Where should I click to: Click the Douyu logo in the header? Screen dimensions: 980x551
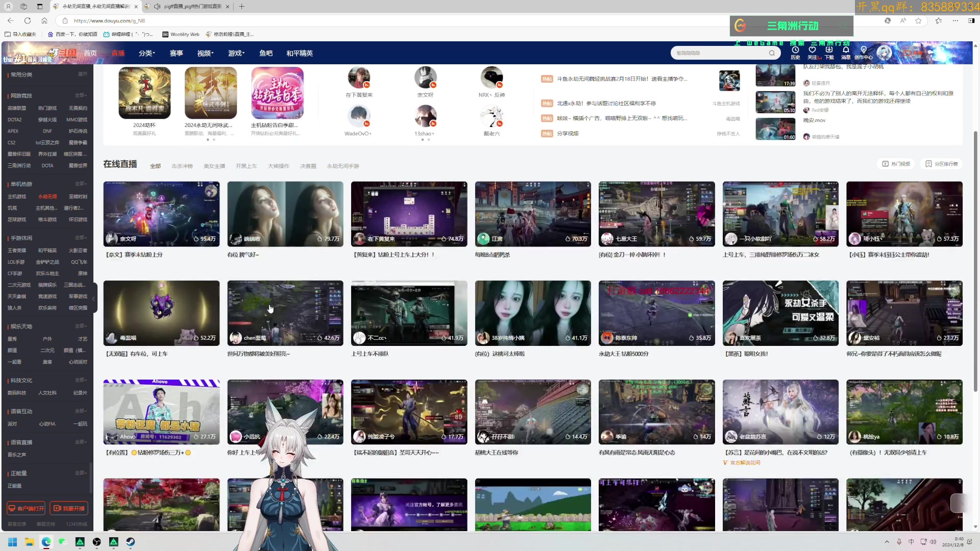coord(62,53)
